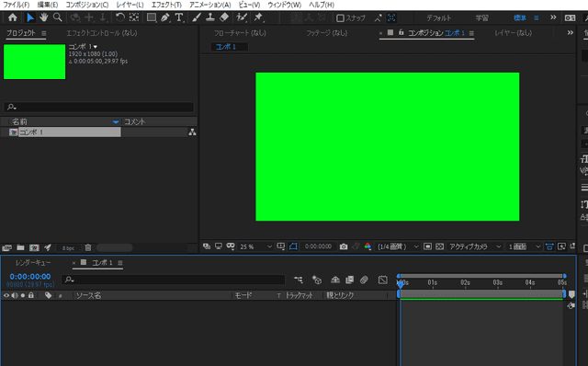Switch to the エフェクトコントロール tab
Screen dimensions: 588x366
click(102, 33)
